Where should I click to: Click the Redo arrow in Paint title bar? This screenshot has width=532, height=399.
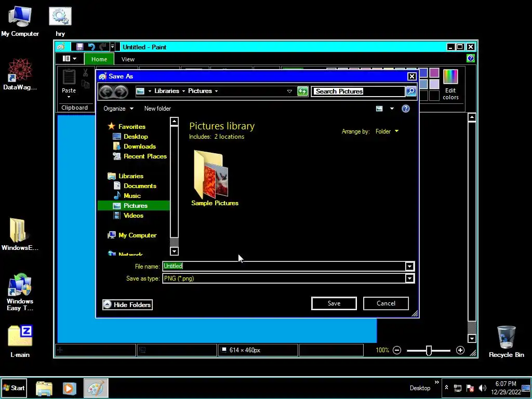pyautogui.click(x=103, y=47)
